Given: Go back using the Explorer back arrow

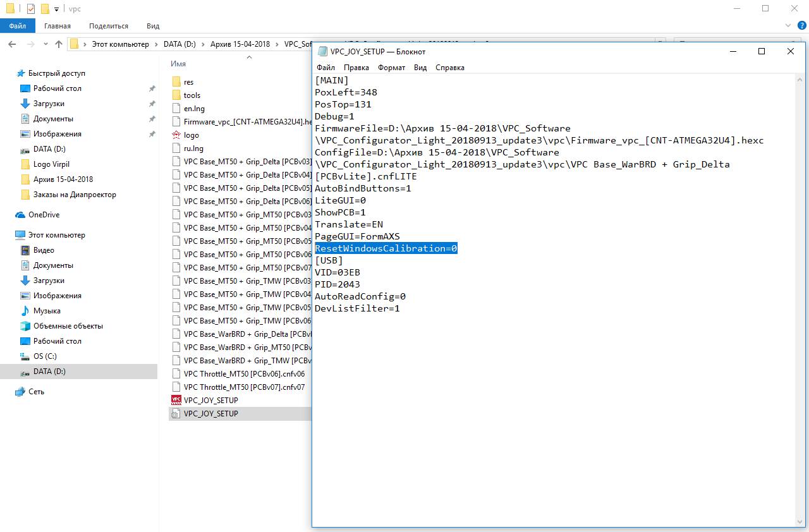Looking at the screenshot, I should coord(13,44).
